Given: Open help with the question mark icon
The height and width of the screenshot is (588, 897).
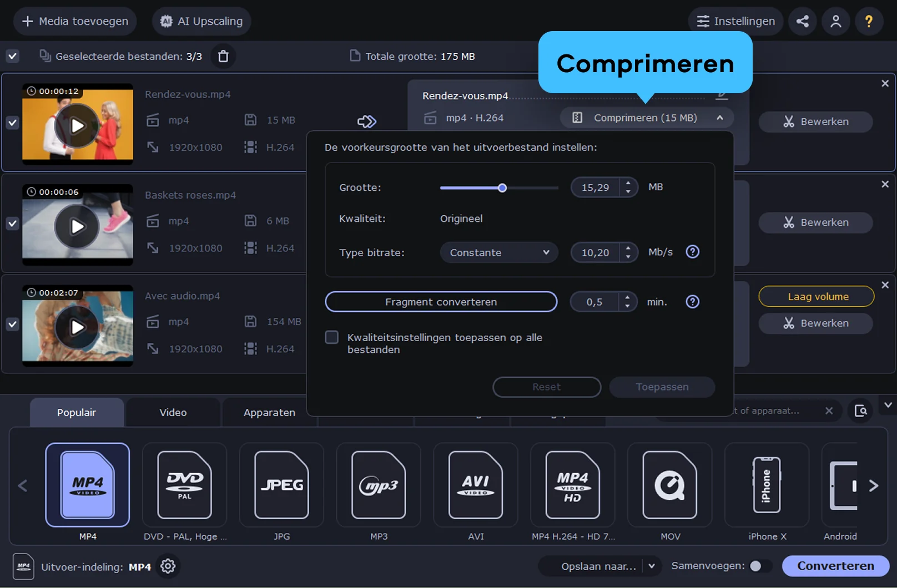Looking at the screenshot, I should [869, 21].
